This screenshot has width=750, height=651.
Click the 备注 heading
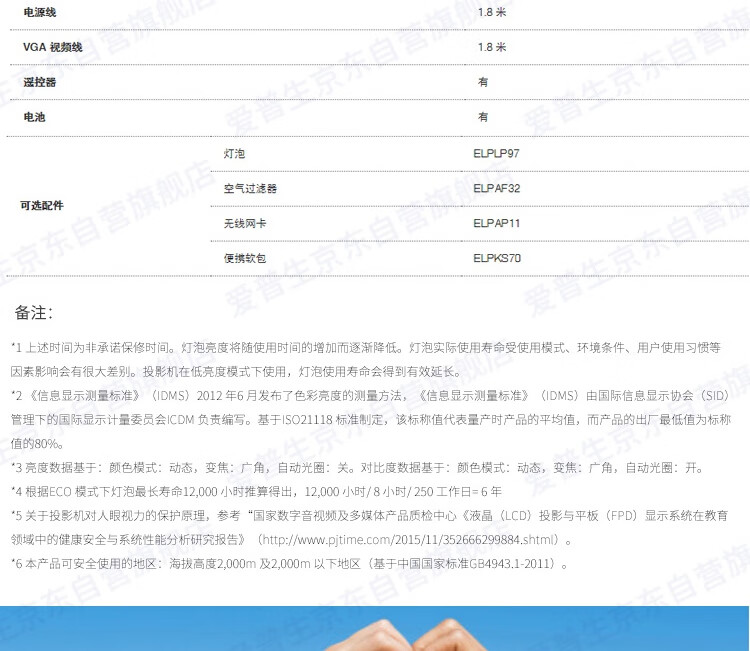pyautogui.click(x=33, y=312)
